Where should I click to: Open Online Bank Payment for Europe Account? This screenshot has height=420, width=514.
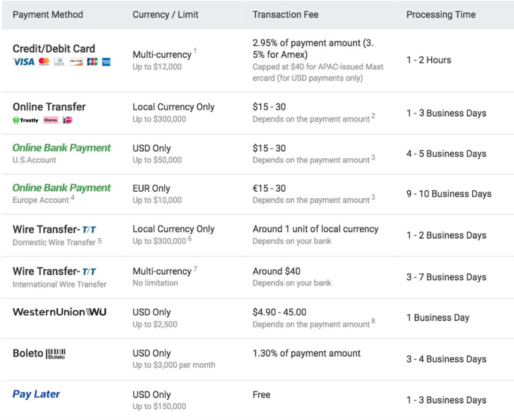(61, 188)
